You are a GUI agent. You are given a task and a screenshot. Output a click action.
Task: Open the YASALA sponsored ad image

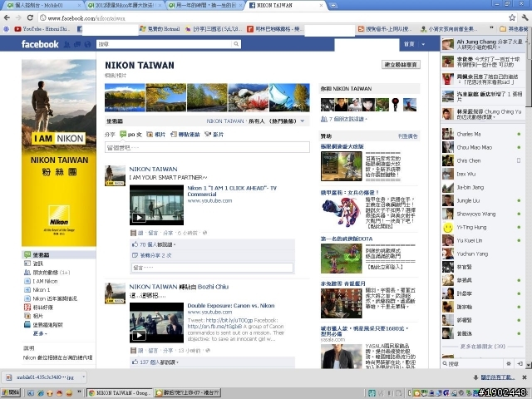tap(341, 357)
